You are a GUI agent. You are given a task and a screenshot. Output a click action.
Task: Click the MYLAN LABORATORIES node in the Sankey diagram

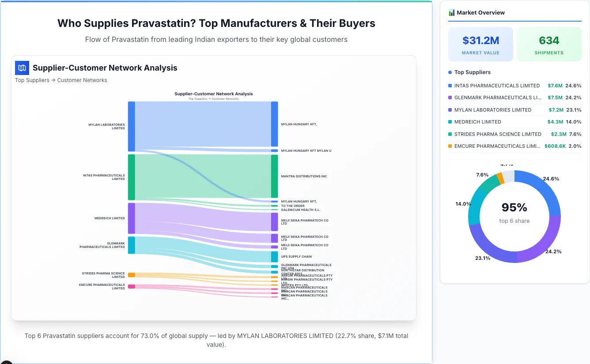click(130, 126)
